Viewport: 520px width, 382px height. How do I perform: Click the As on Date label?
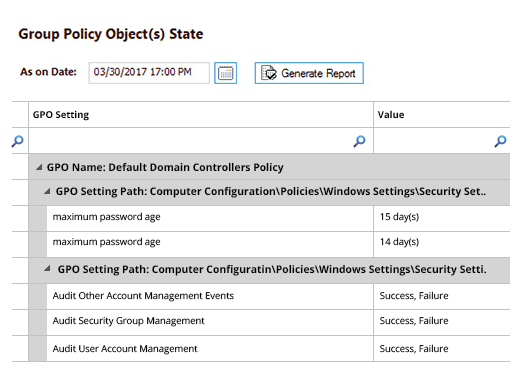pyautogui.click(x=48, y=72)
